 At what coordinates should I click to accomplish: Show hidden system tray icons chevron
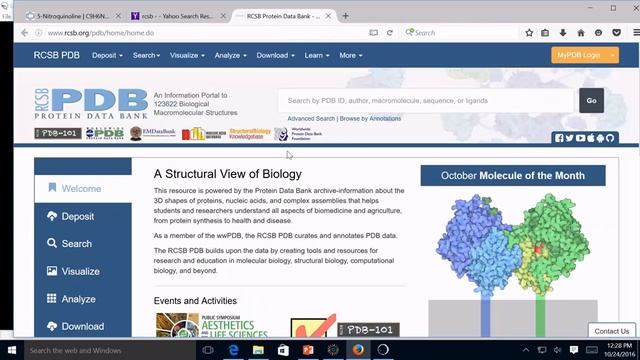click(526, 350)
